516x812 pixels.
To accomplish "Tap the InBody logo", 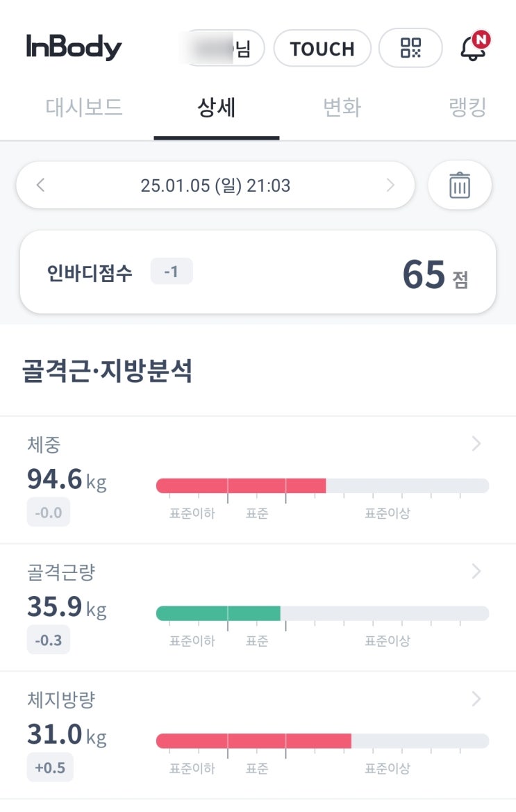I will coord(74,47).
